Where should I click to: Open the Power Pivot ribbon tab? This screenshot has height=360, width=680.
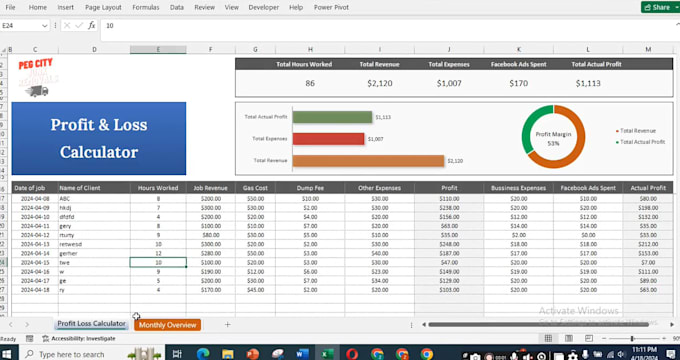pyautogui.click(x=331, y=7)
